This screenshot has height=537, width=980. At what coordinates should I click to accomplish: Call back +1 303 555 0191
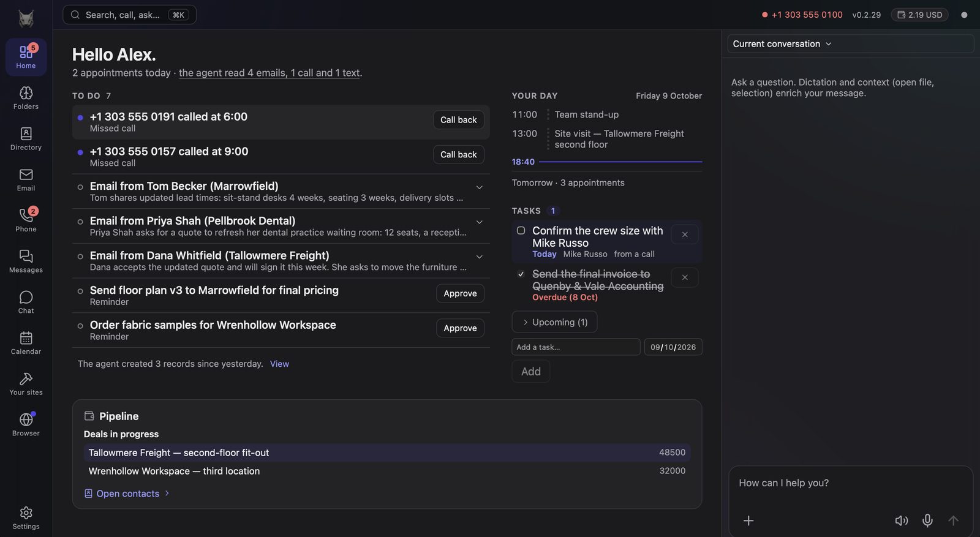[458, 120]
